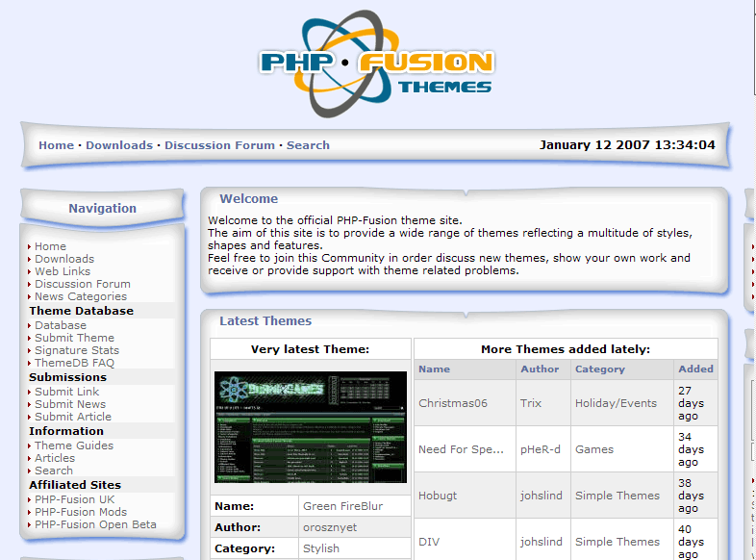Open Theme Guides under Information
The width and height of the screenshot is (756, 560).
coord(74,445)
